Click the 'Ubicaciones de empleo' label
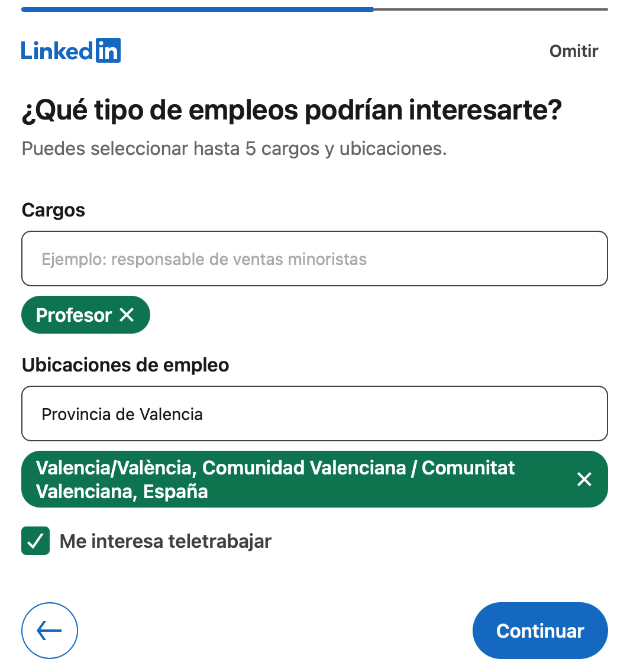The height and width of the screenshot is (672, 640). [x=125, y=365]
